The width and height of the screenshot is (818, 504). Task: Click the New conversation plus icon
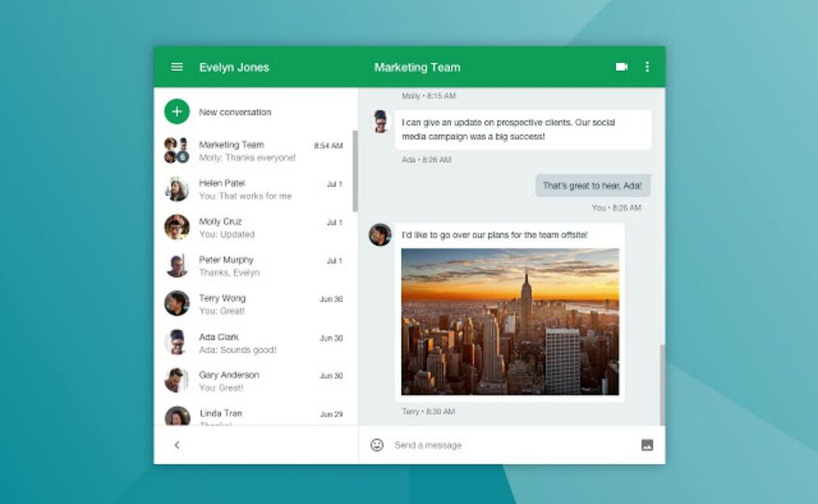tap(176, 111)
